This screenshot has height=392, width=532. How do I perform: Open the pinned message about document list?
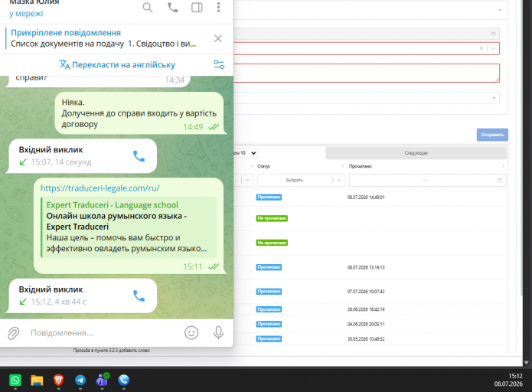click(103, 38)
